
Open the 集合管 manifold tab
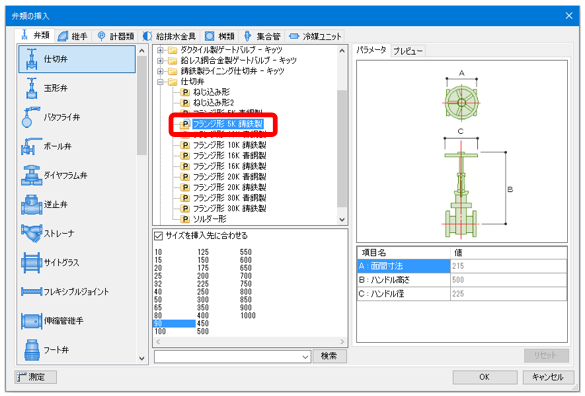262,36
